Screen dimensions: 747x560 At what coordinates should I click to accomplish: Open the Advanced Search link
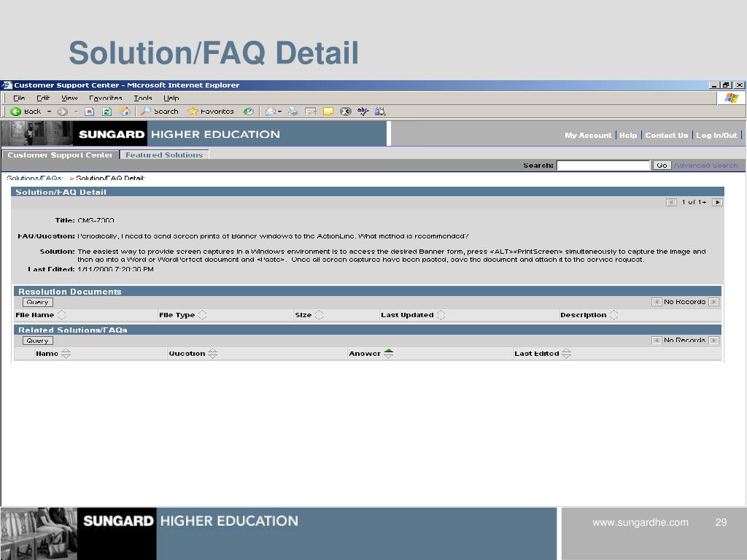(706, 166)
